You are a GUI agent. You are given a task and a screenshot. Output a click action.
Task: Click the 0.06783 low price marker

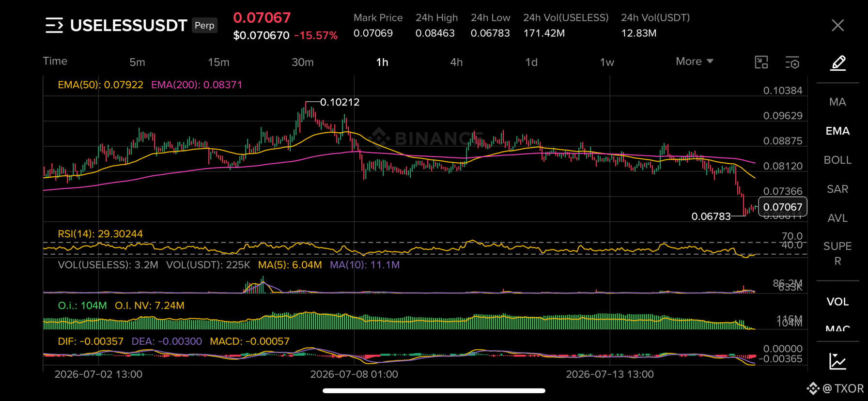click(x=711, y=216)
